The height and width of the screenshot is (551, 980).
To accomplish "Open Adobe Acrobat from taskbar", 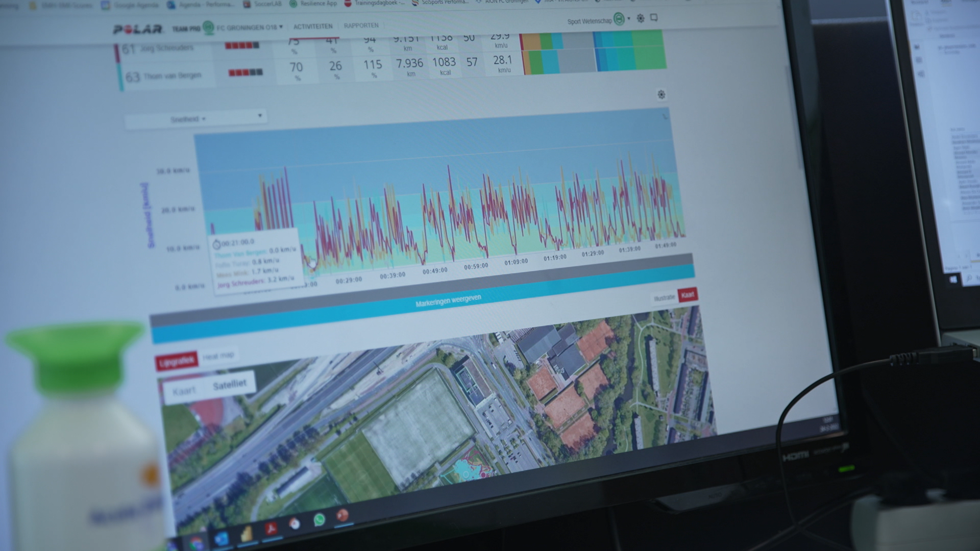I will [x=271, y=529].
